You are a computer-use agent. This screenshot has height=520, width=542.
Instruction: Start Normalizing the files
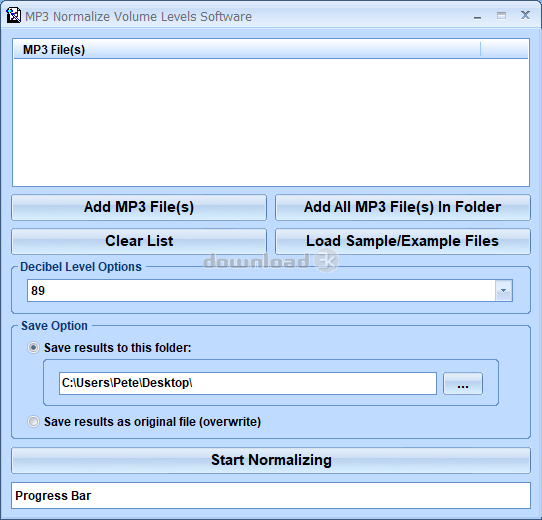click(x=271, y=460)
